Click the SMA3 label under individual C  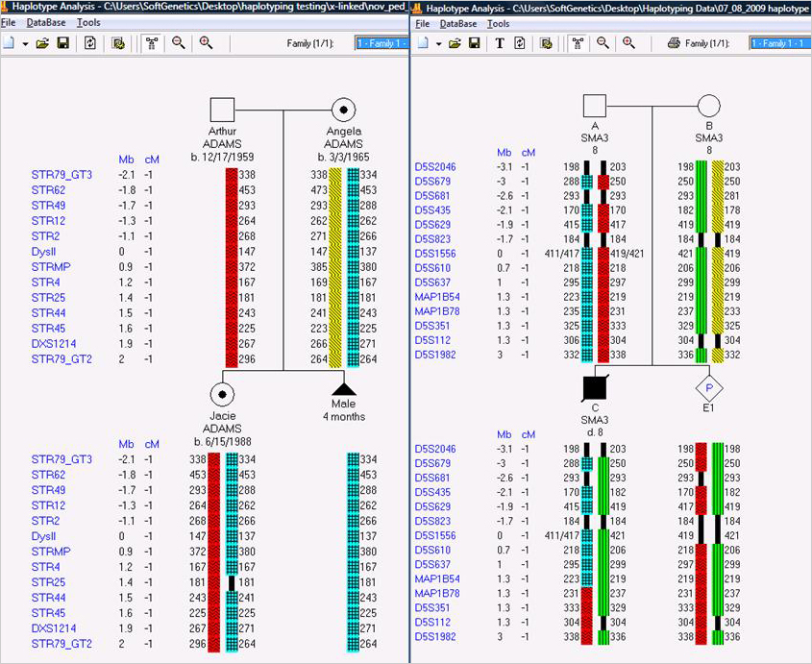(595, 420)
